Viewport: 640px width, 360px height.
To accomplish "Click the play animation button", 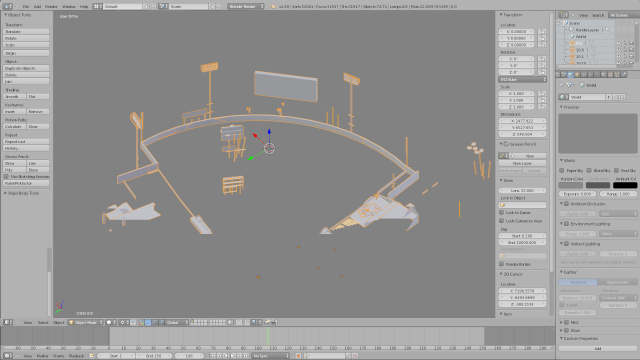I will [233, 356].
